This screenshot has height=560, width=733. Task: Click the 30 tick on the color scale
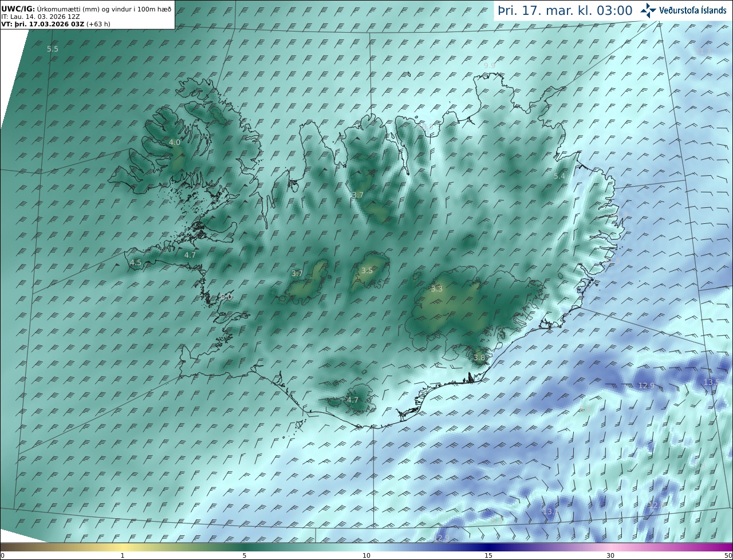point(610,555)
